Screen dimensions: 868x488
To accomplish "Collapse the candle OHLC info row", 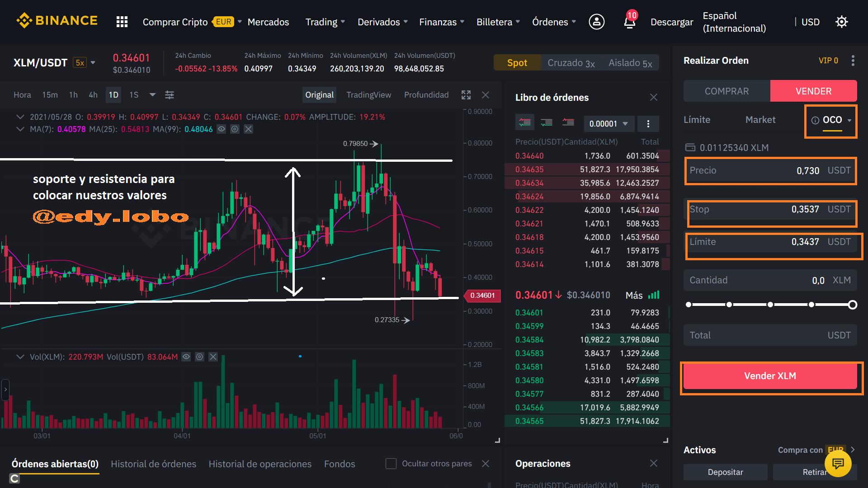I will pyautogui.click(x=20, y=117).
